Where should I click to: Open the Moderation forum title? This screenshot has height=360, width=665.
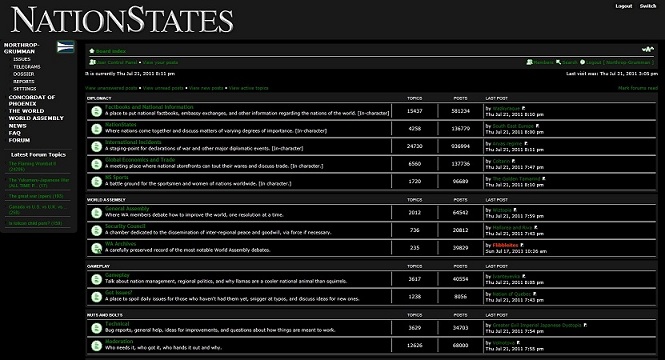point(119,341)
